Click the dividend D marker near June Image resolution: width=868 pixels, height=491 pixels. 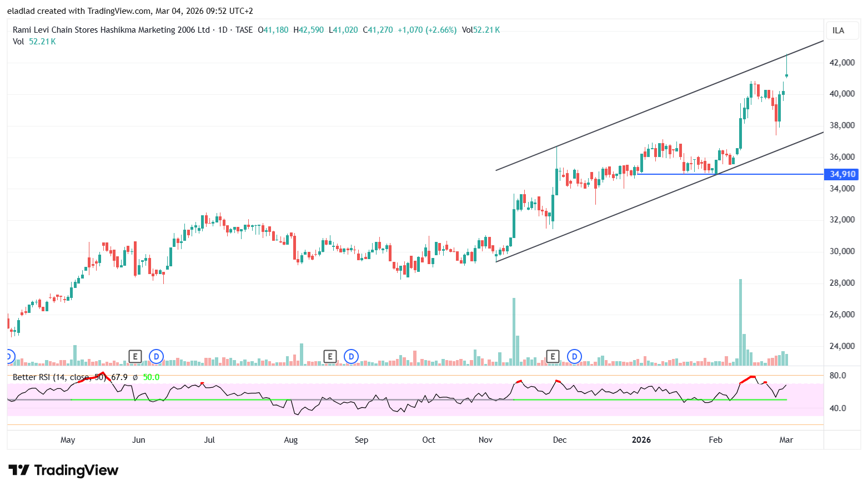tap(157, 356)
